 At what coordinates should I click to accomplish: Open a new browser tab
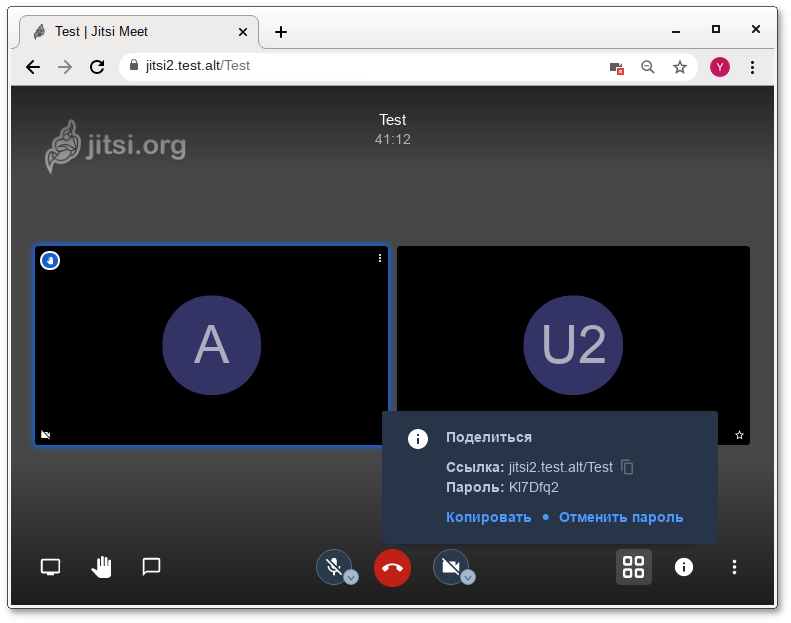[281, 32]
